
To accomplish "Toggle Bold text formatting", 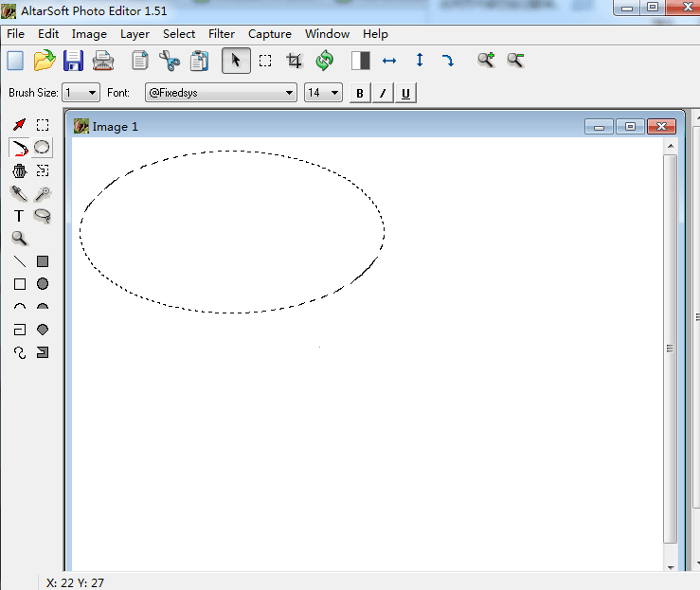I will (x=360, y=93).
